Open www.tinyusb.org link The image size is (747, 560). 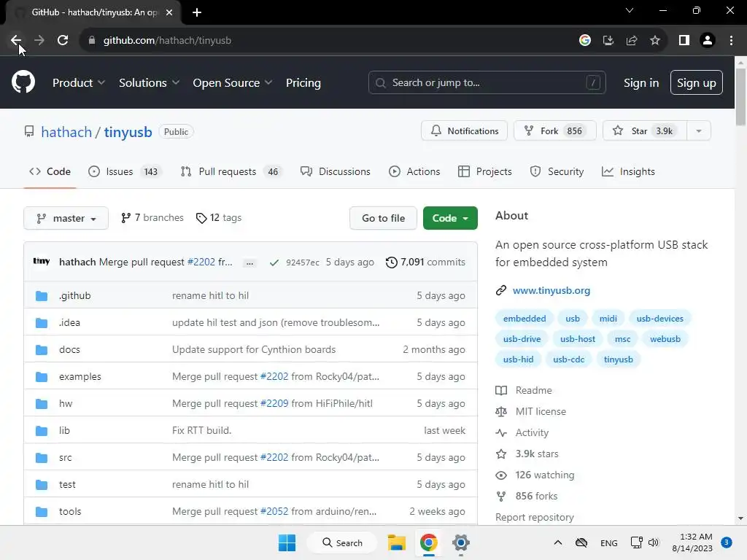pyautogui.click(x=551, y=290)
